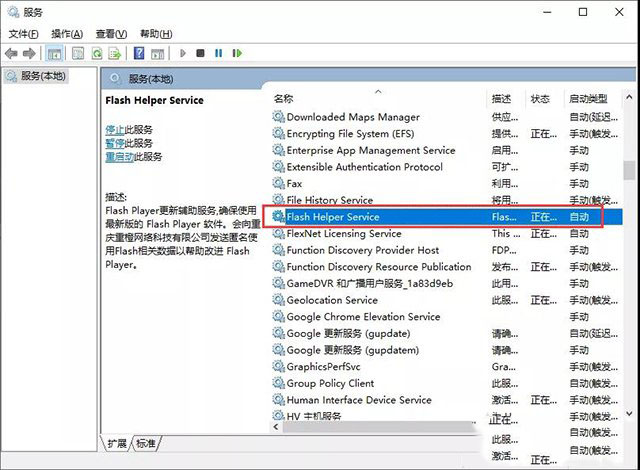
Task: Click the Stop Service square icon
Action: pyautogui.click(x=200, y=53)
